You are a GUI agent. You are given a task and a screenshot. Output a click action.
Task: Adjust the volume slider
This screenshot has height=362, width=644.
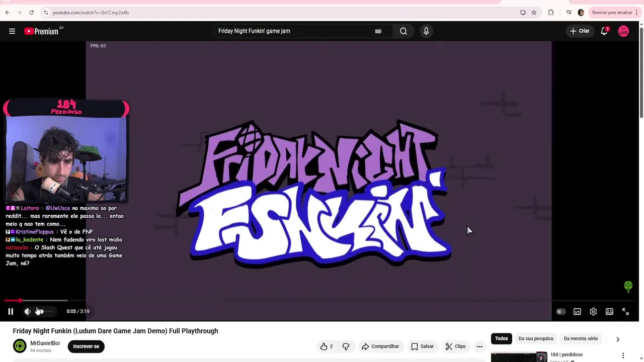(x=44, y=311)
